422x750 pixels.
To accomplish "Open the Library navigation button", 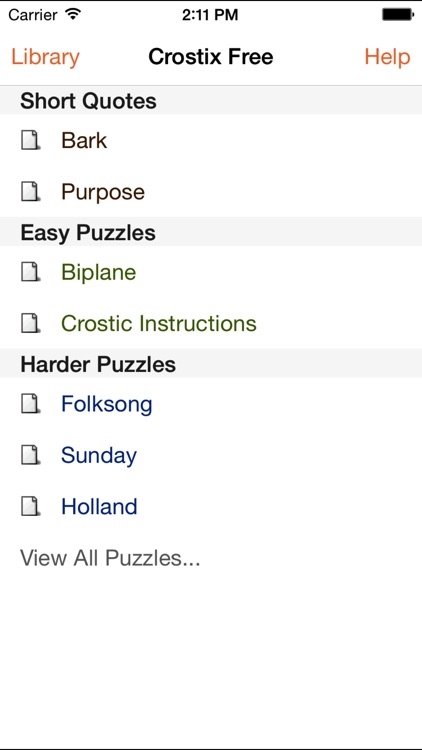I will pos(45,57).
